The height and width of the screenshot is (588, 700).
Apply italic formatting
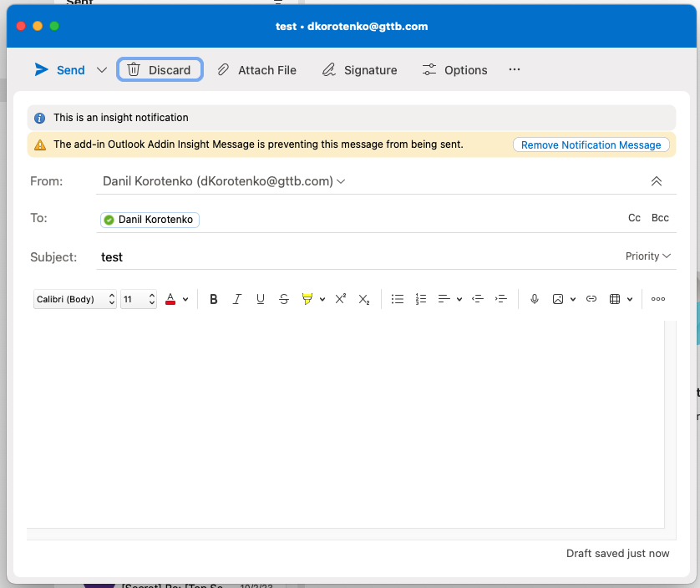[237, 298]
